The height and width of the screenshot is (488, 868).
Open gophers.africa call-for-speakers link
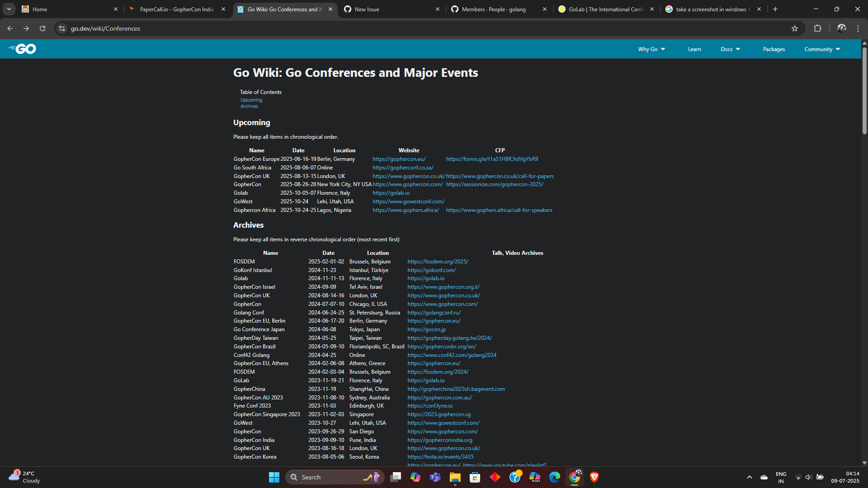click(499, 210)
